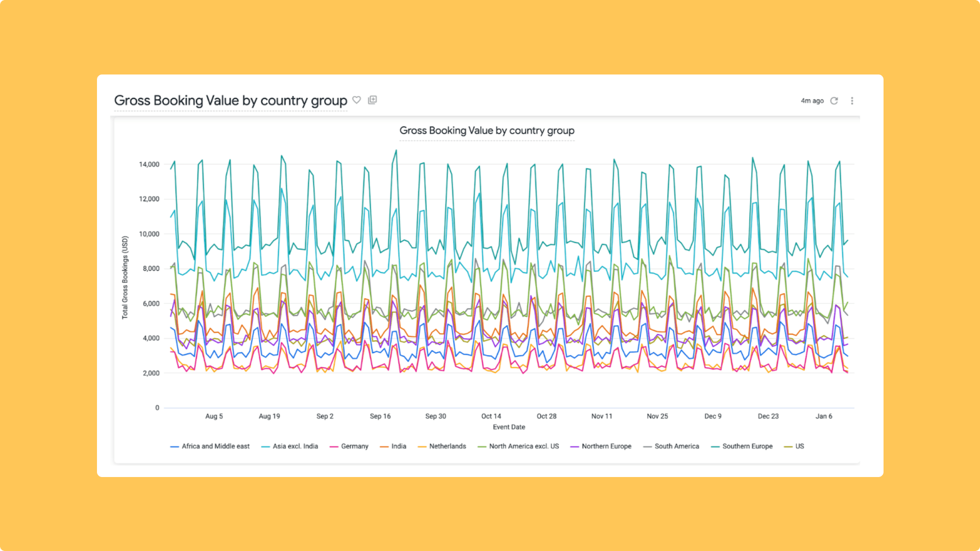The image size is (980, 551).
Task: Refresh the dashboard data
Action: 834,101
